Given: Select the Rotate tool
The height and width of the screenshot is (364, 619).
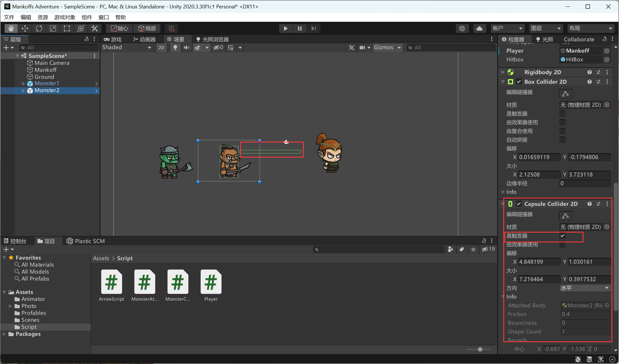Looking at the screenshot, I should pos(39,28).
